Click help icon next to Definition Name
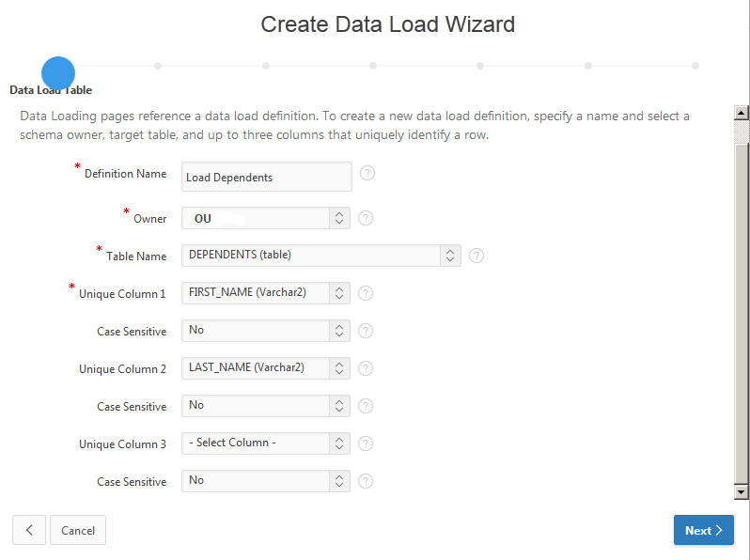The image size is (750, 560). (x=367, y=173)
